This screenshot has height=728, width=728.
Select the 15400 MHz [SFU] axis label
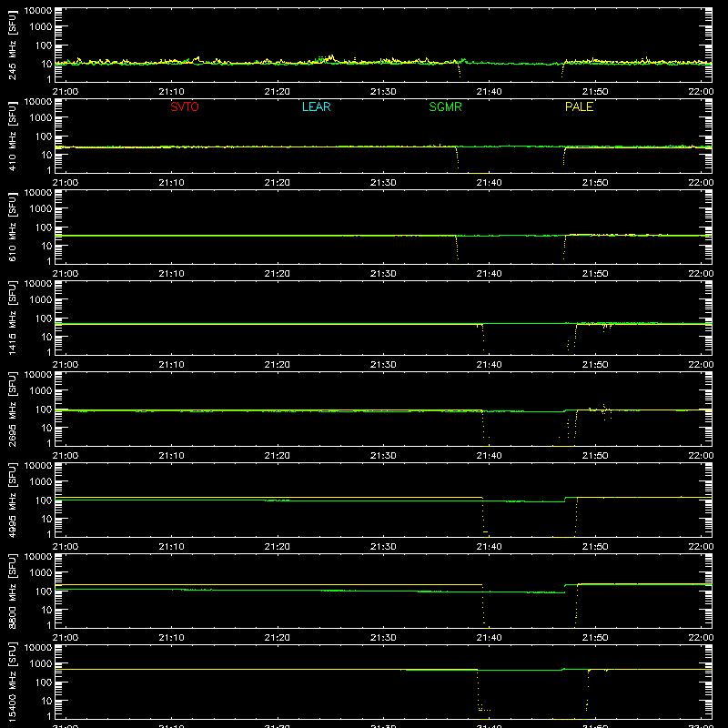[12, 682]
